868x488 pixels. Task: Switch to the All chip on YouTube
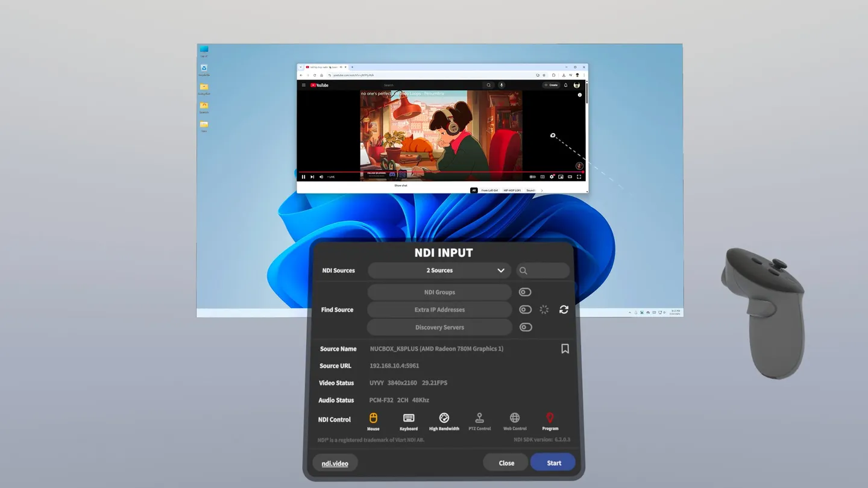pyautogui.click(x=473, y=190)
